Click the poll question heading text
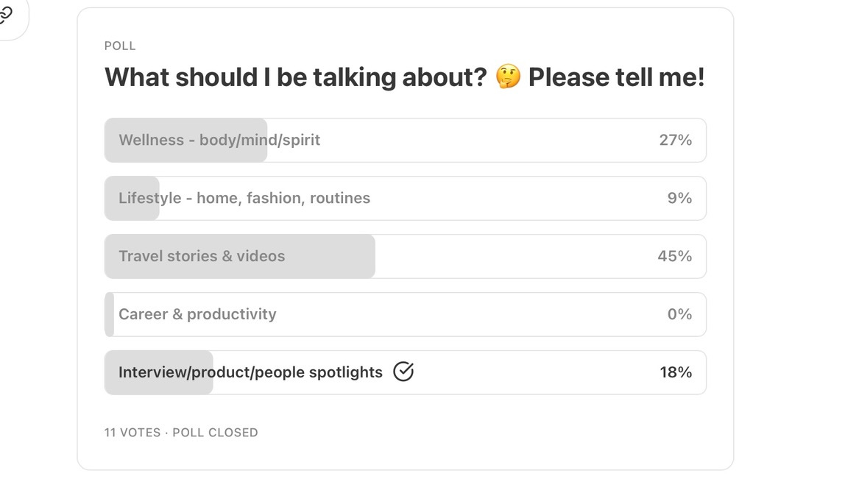This screenshot has height=504, width=845. click(404, 77)
